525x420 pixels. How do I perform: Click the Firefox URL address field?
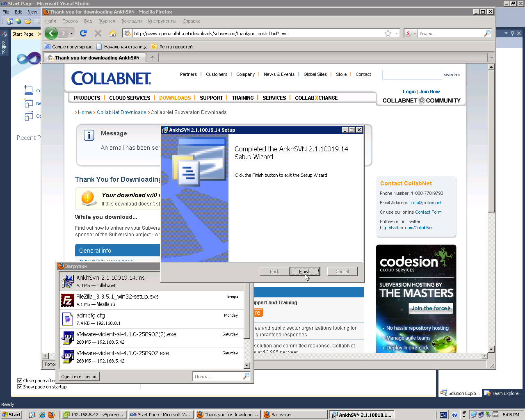[x=258, y=34]
